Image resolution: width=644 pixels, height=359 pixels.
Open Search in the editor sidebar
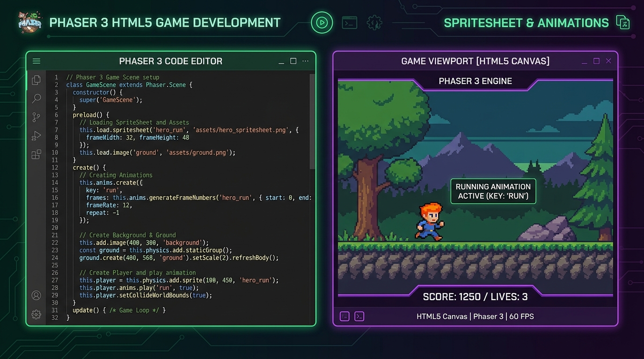click(x=36, y=99)
